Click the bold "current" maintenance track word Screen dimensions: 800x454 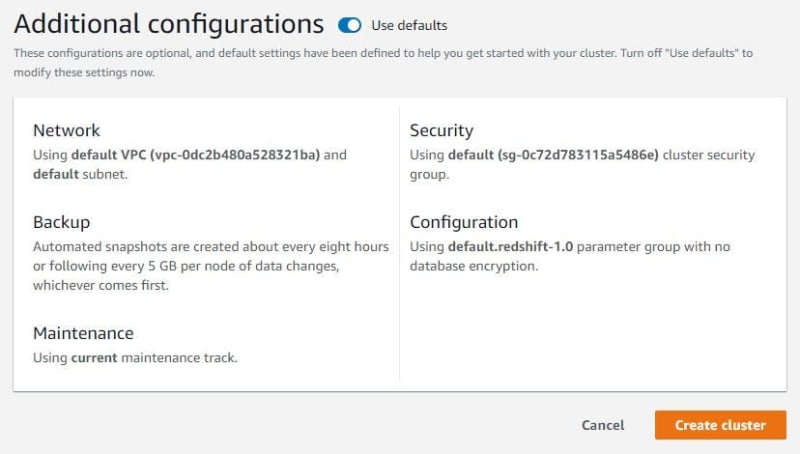point(94,358)
